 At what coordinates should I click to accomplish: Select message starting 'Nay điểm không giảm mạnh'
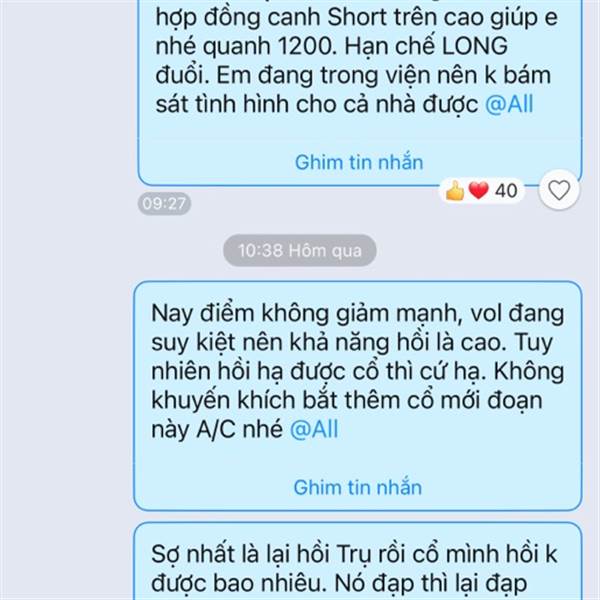[x=358, y=396]
